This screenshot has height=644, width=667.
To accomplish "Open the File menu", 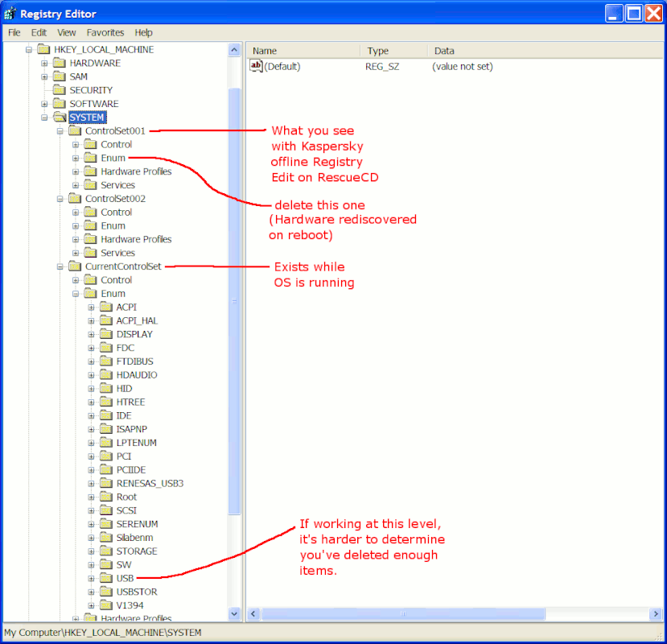I will click(x=14, y=33).
